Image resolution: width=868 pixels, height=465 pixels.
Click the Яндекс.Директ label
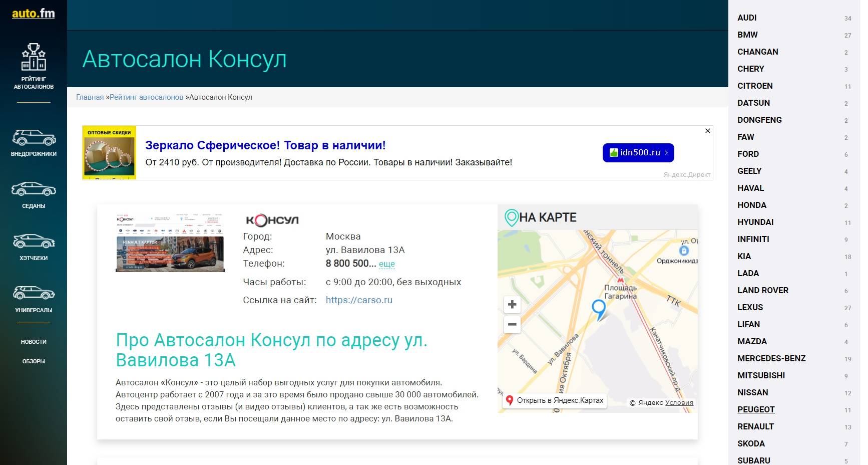687,175
